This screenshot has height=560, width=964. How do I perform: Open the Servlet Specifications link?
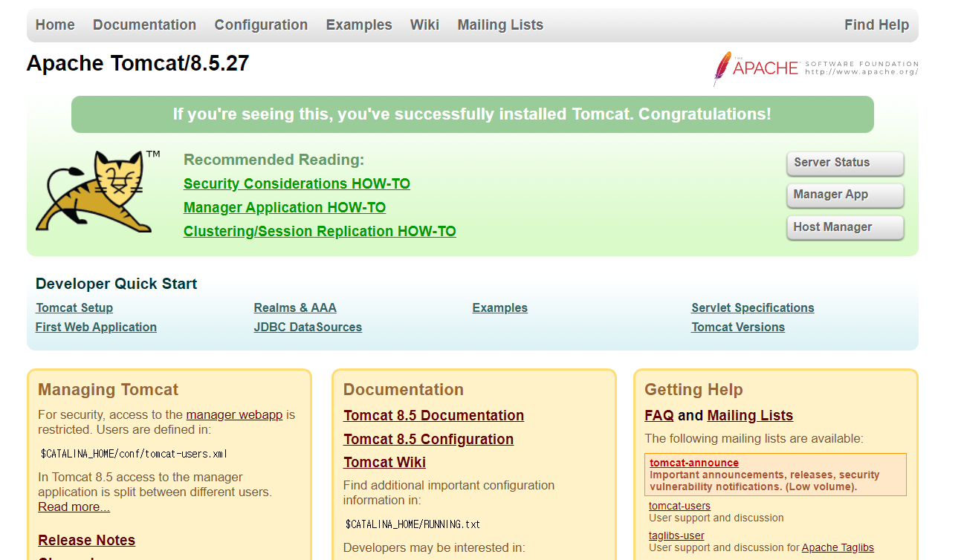[x=753, y=307]
